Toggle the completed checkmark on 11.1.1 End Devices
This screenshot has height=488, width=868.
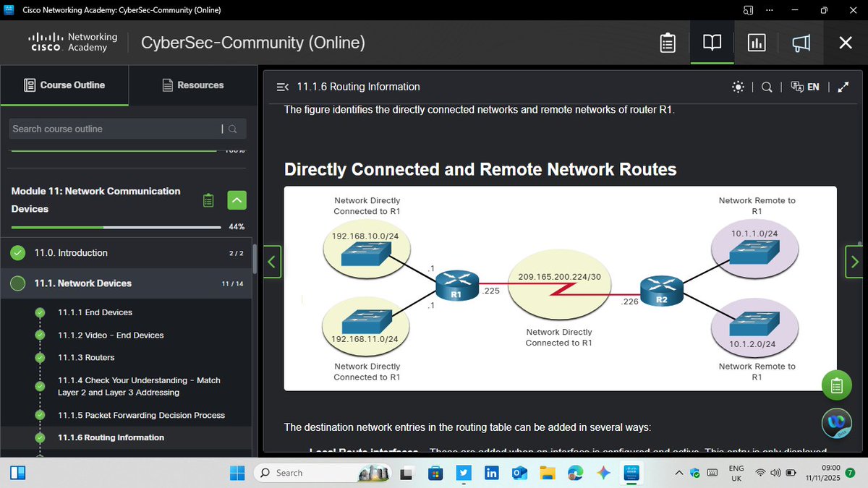(x=40, y=312)
